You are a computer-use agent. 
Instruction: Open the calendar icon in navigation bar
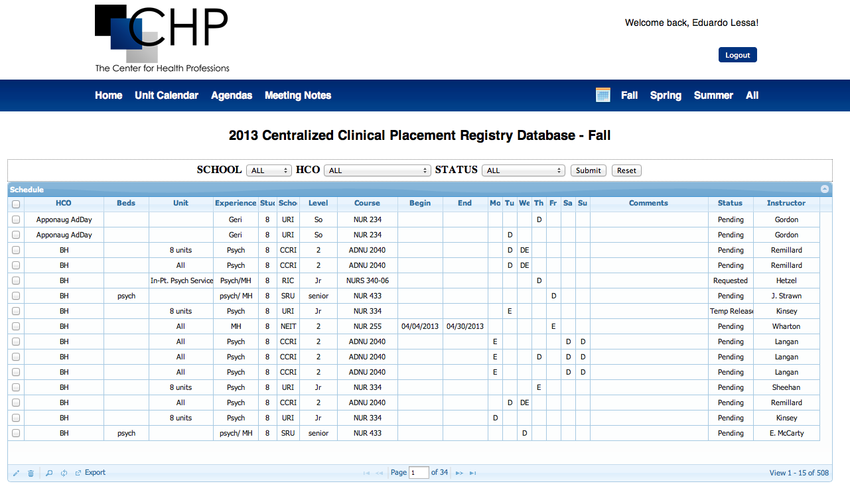pos(602,95)
